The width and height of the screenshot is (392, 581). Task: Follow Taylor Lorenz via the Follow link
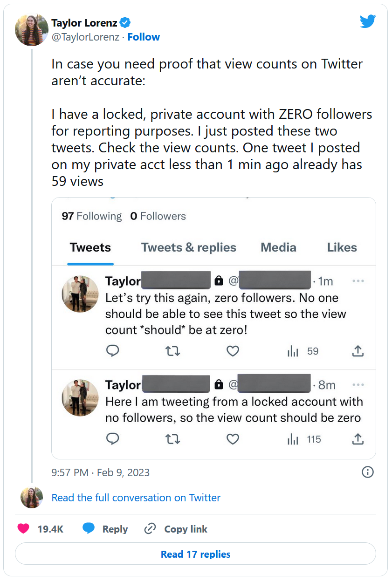(144, 37)
